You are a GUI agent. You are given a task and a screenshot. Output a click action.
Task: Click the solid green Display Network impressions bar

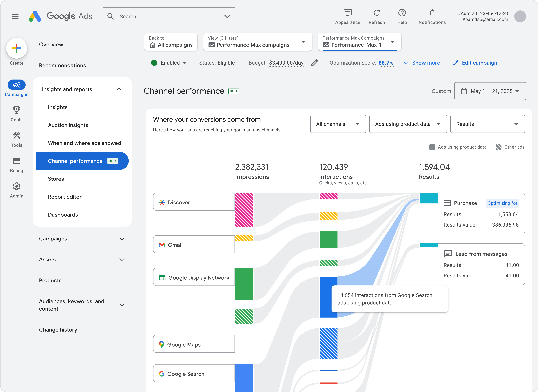click(244, 284)
